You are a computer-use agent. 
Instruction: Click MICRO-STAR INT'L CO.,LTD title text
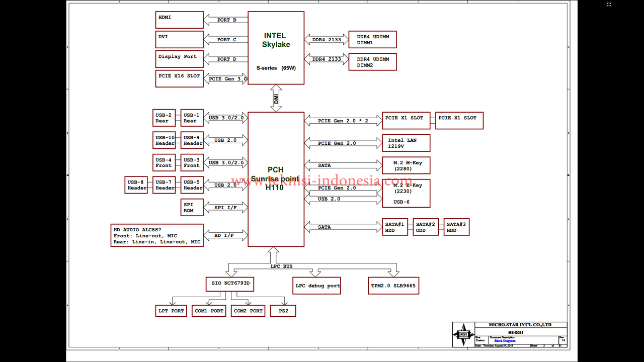(520, 325)
